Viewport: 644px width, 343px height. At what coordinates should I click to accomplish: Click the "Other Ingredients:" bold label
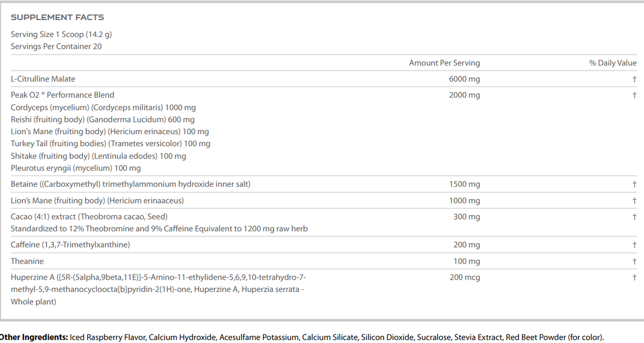click(34, 338)
